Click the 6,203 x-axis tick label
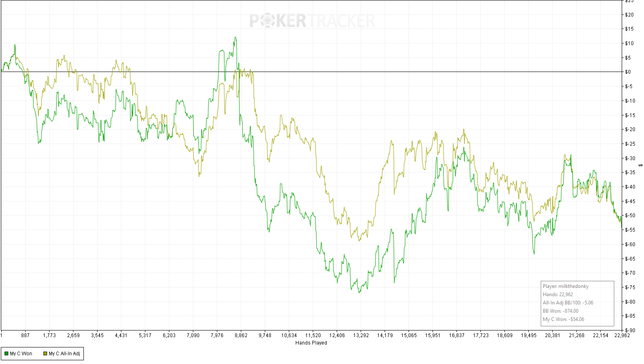This screenshot has width=644, height=364. tap(169, 335)
